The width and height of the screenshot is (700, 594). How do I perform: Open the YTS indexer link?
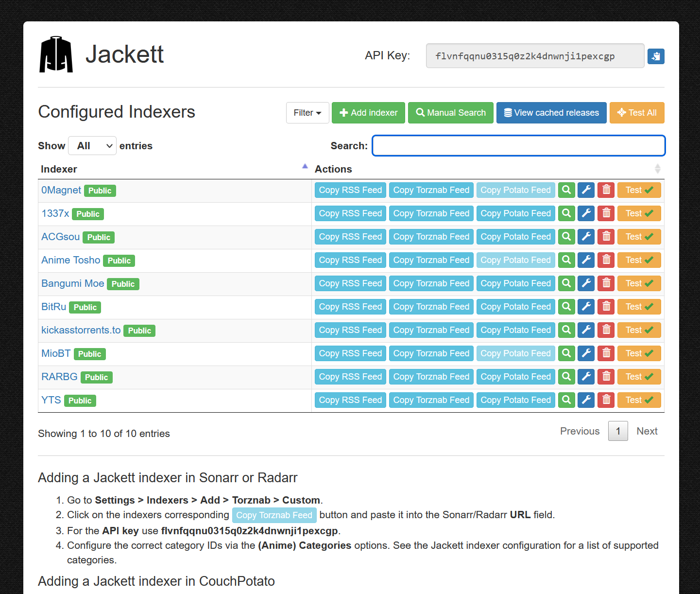pos(51,400)
